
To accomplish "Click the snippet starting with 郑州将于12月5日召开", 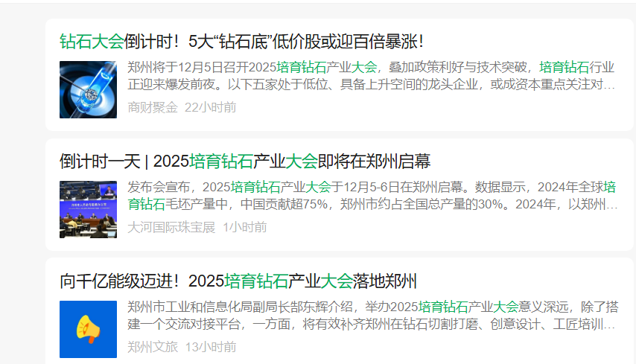I will coord(372,76).
